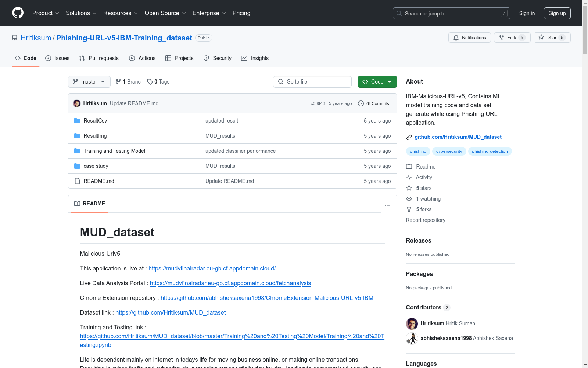Select the README tab
The image size is (588, 368).
pos(90,204)
